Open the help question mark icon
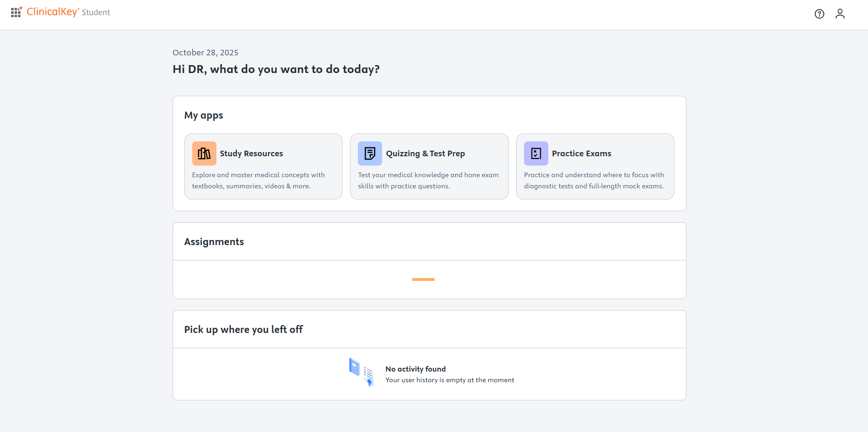This screenshot has height=432, width=868. 819,14
